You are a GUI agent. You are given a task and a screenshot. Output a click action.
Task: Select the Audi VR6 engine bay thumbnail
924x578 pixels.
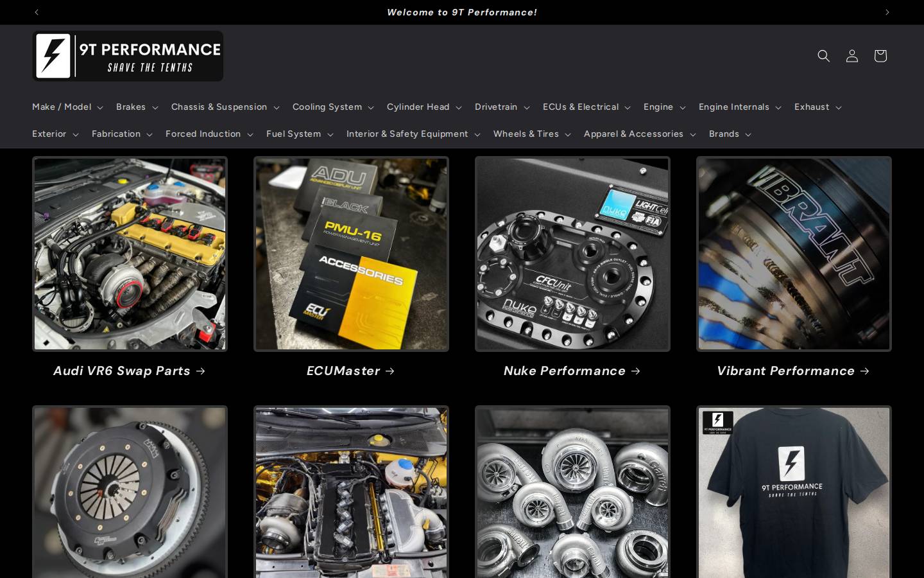130,254
